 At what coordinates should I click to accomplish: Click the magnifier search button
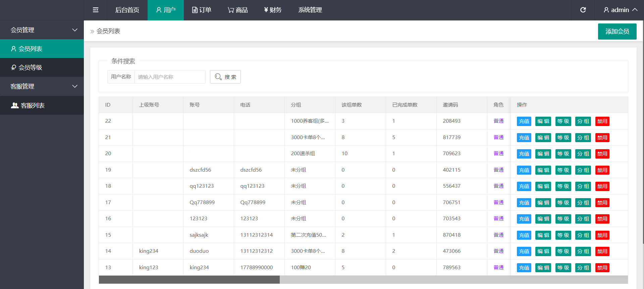pyautogui.click(x=225, y=77)
